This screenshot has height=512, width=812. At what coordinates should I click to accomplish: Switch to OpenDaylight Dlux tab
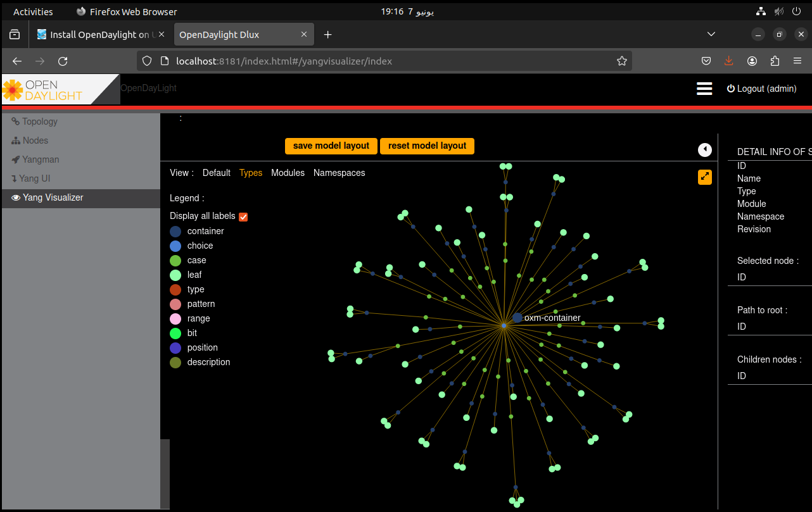coord(243,35)
